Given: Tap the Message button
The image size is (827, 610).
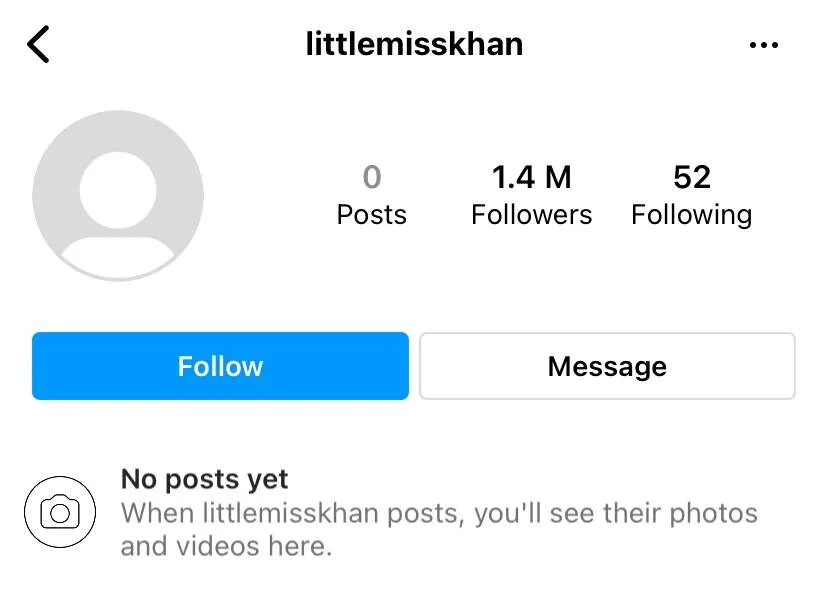Looking at the screenshot, I should [607, 366].
